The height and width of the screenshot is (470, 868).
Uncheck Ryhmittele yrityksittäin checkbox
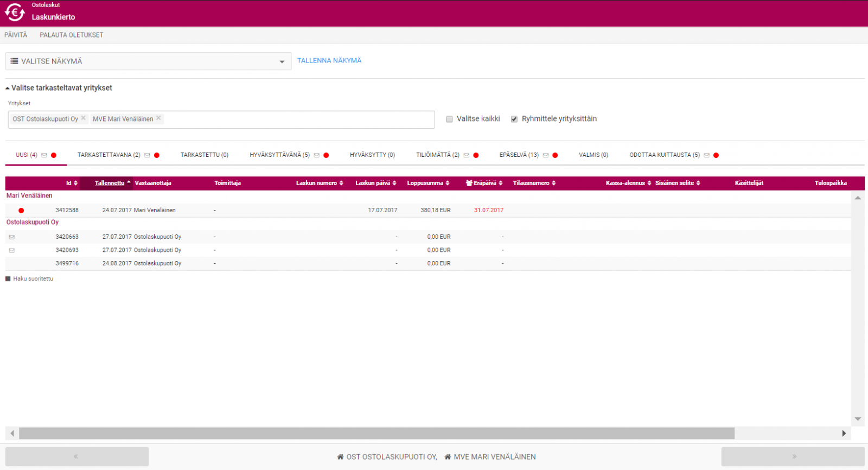tap(514, 119)
